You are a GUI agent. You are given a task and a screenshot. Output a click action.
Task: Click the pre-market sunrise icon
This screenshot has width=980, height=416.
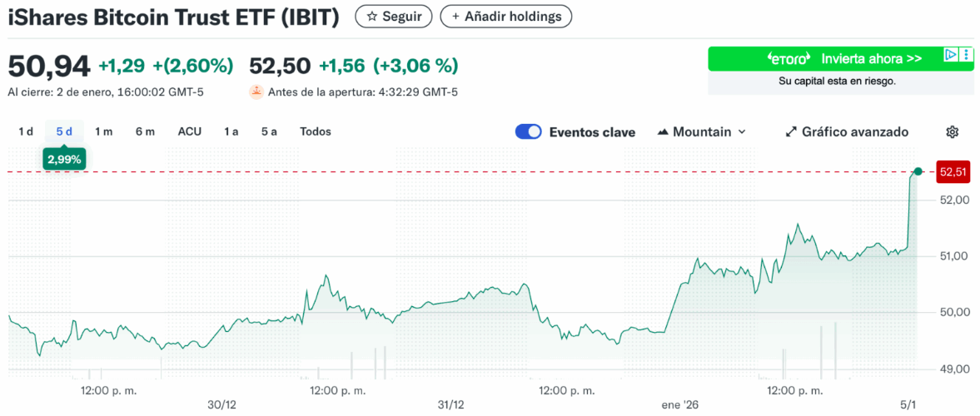click(x=256, y=92)
